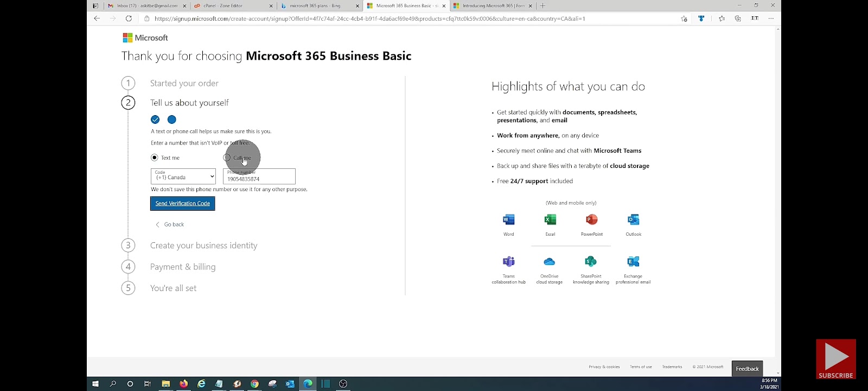
Task: Close the Bing search tab
Action: (358, 6)
